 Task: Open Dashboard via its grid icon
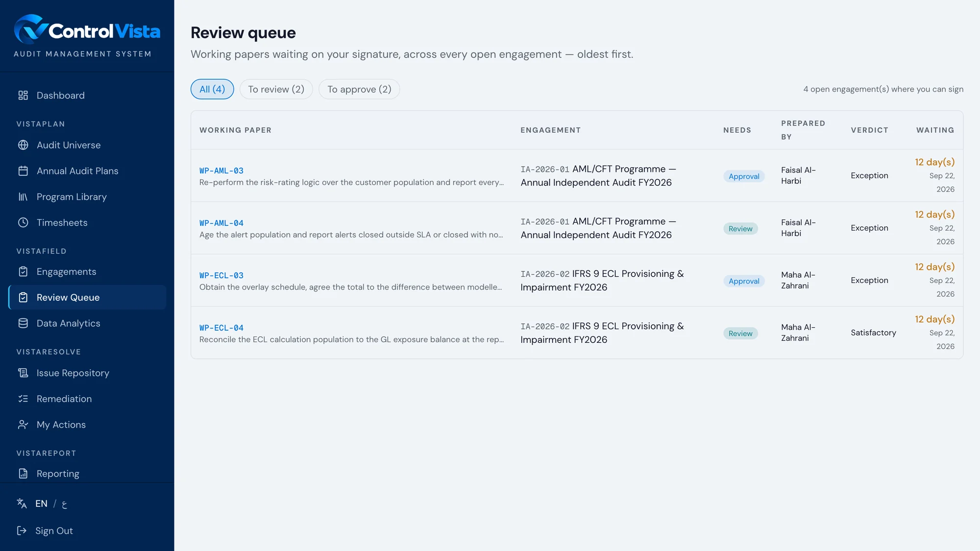click(23, 96)
